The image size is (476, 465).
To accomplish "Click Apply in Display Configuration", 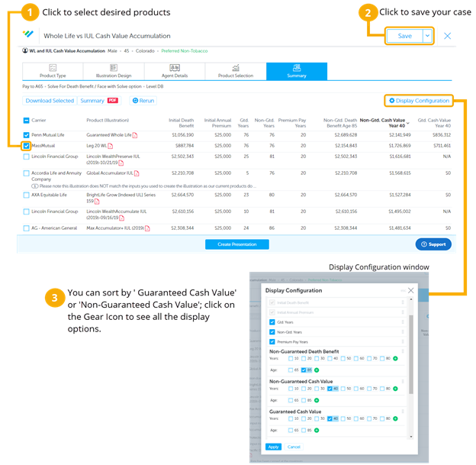I will click(274, 447).
